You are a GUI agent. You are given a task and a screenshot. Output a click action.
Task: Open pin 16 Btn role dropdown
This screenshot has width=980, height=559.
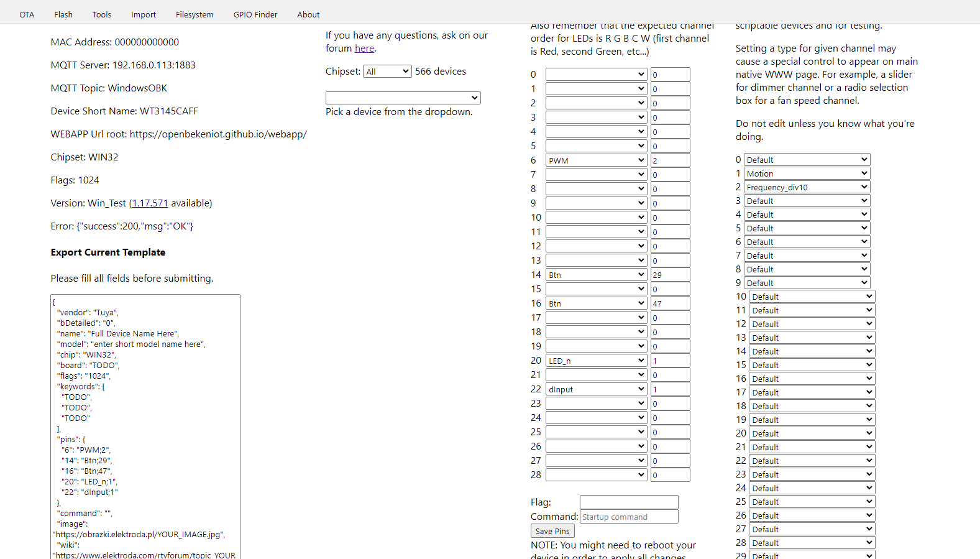click(597, 303)
